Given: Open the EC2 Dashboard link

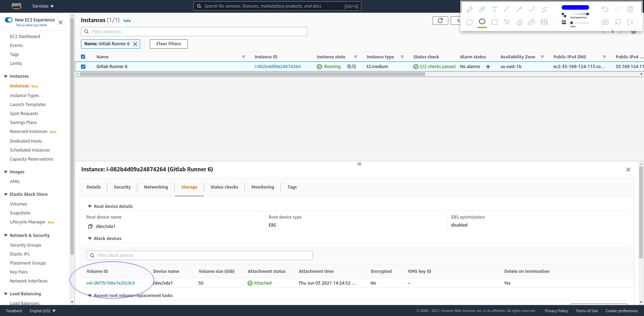Looking at the screenshot, I should [x=25, y=37].
